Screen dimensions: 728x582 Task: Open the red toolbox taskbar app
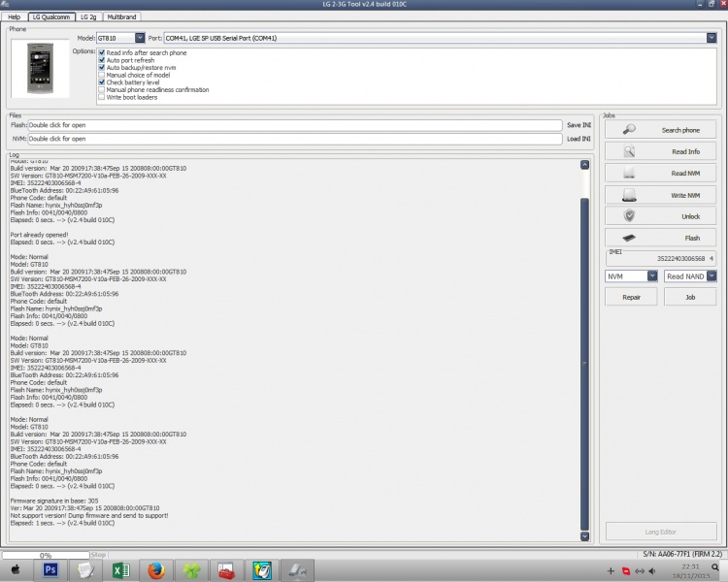click(226, 570)
